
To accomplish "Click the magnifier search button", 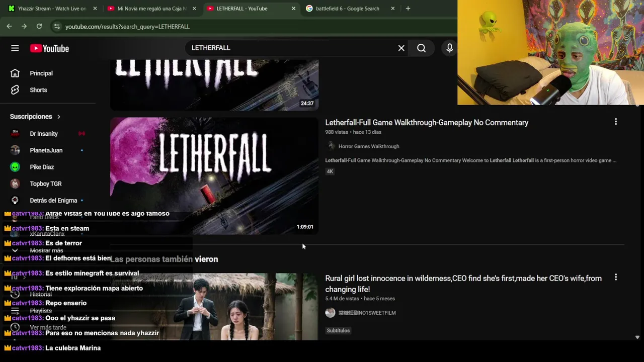I will pyautogui.click(x=421, y=48).
